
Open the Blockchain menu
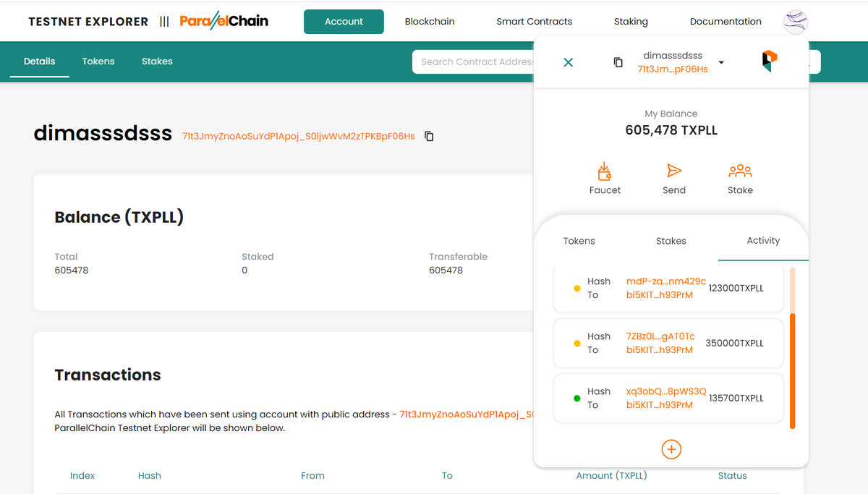tap(430, 22)
